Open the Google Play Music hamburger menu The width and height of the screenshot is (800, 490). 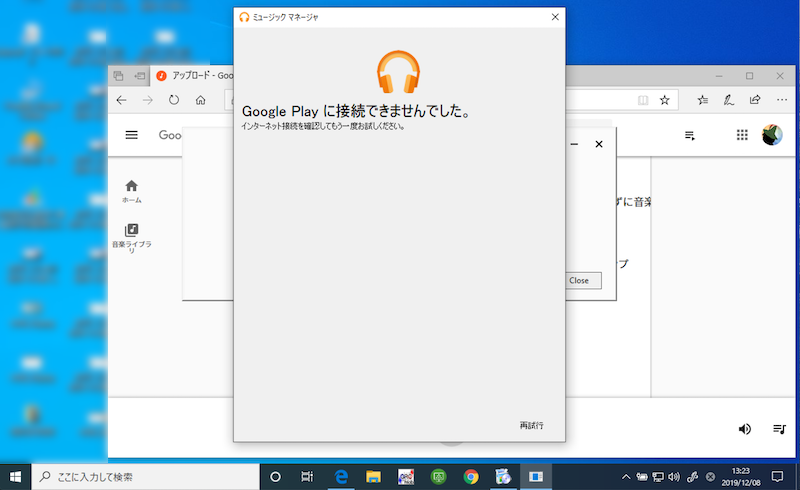[131, 135]
